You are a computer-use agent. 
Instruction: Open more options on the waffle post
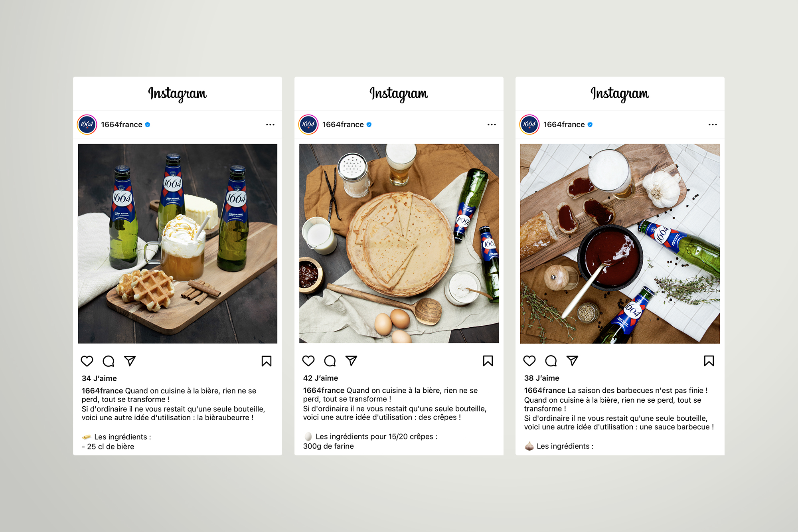271,125
